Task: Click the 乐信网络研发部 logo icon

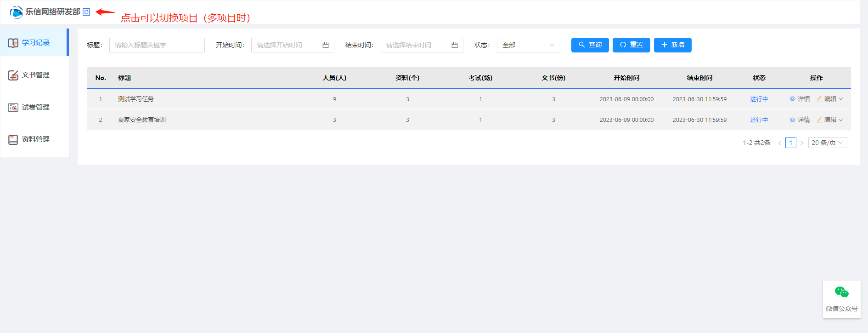Action: coord(17,12)
